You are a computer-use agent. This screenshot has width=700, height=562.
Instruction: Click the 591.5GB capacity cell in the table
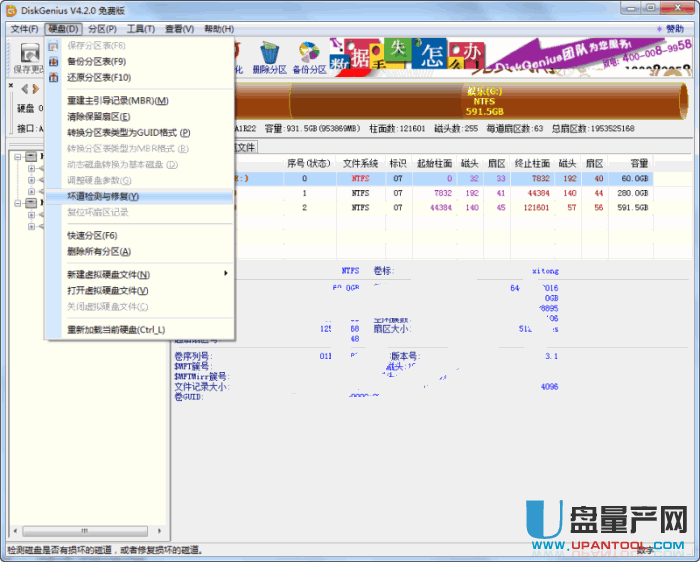click(633, 208)
